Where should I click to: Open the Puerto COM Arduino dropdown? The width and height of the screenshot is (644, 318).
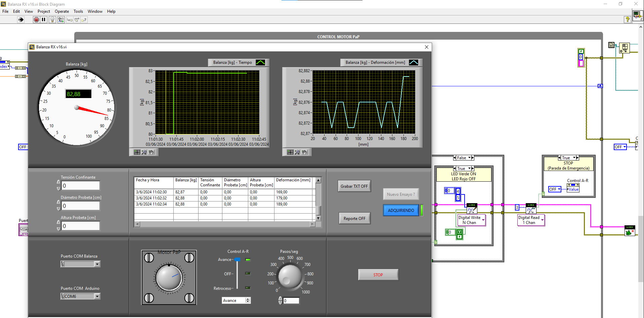[x=97, y=297]
